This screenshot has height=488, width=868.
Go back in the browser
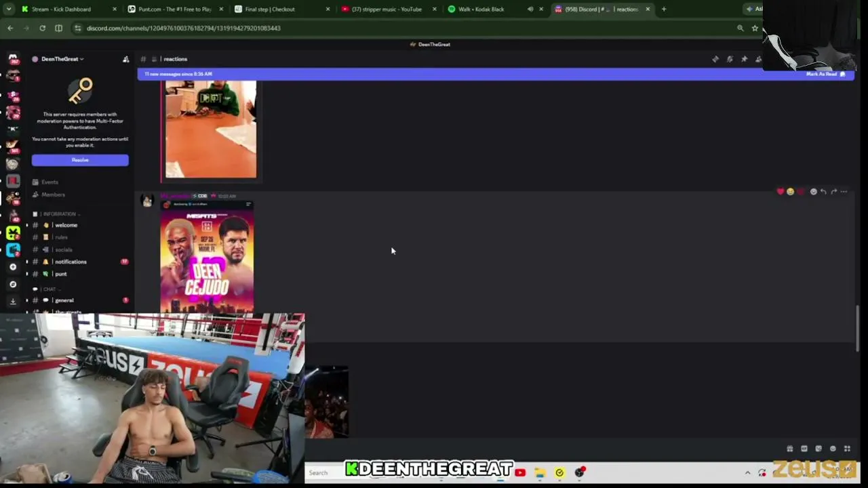pos(10,28)
